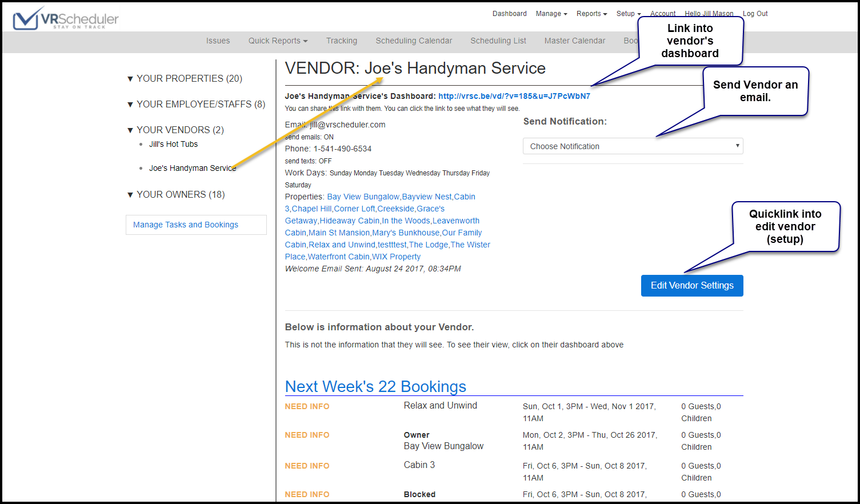860x504 pixels.
Task: Click the Next Week's 22 Bookings heading
Action: [x=375, y=386]
